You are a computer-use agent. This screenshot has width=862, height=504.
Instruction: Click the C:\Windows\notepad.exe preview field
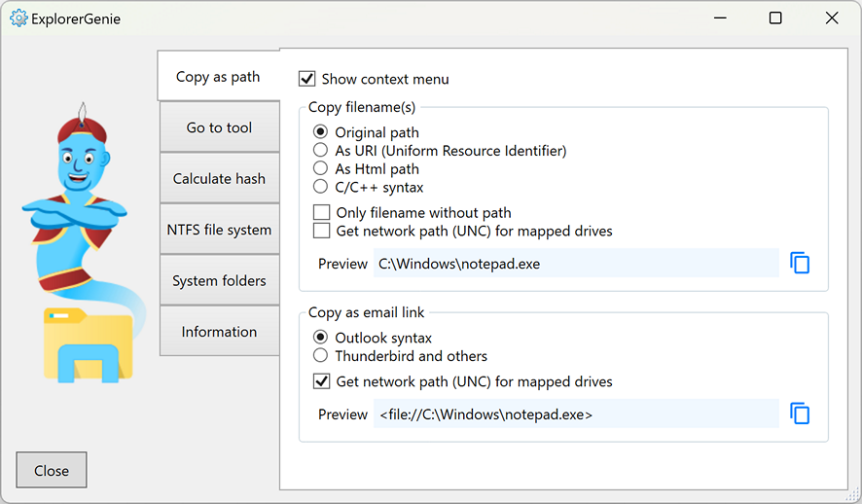(576, 264)
